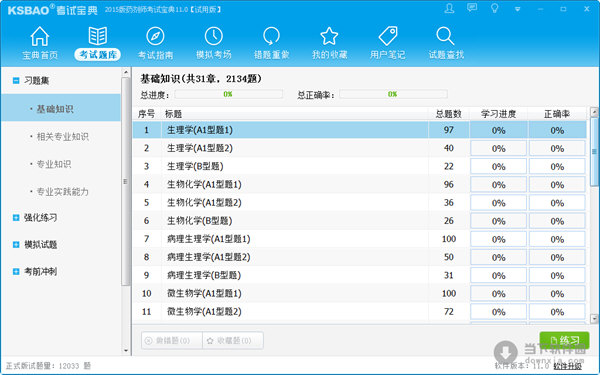Click the 正确率 column header

pyautogui.click(x=557, y=114)
